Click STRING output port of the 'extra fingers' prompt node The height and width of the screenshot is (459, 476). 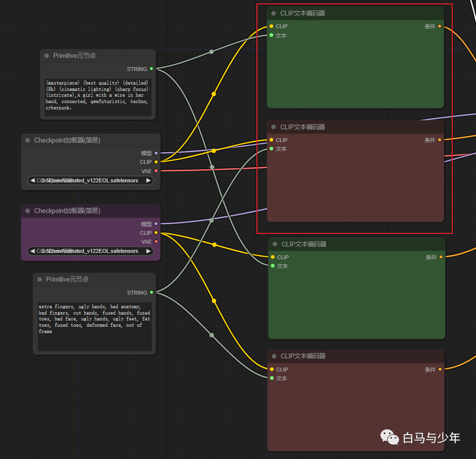[x=152, y=292]
